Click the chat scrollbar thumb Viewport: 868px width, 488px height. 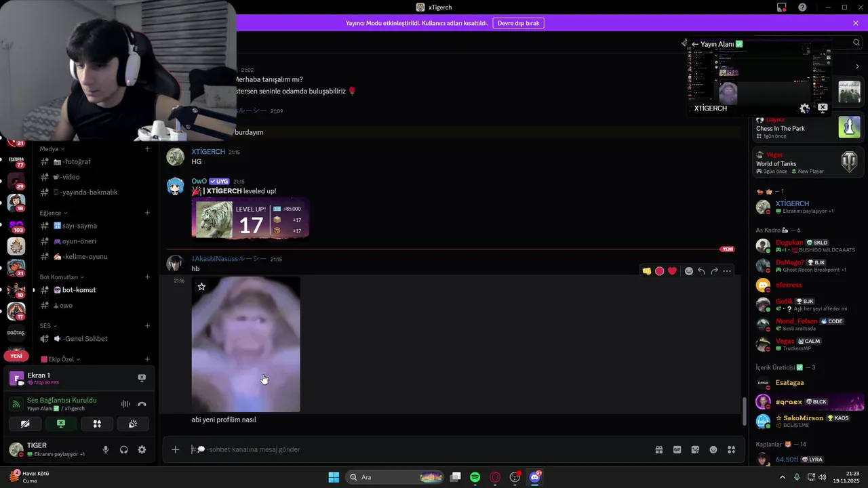pyautogui.click(x=744, y=411)
